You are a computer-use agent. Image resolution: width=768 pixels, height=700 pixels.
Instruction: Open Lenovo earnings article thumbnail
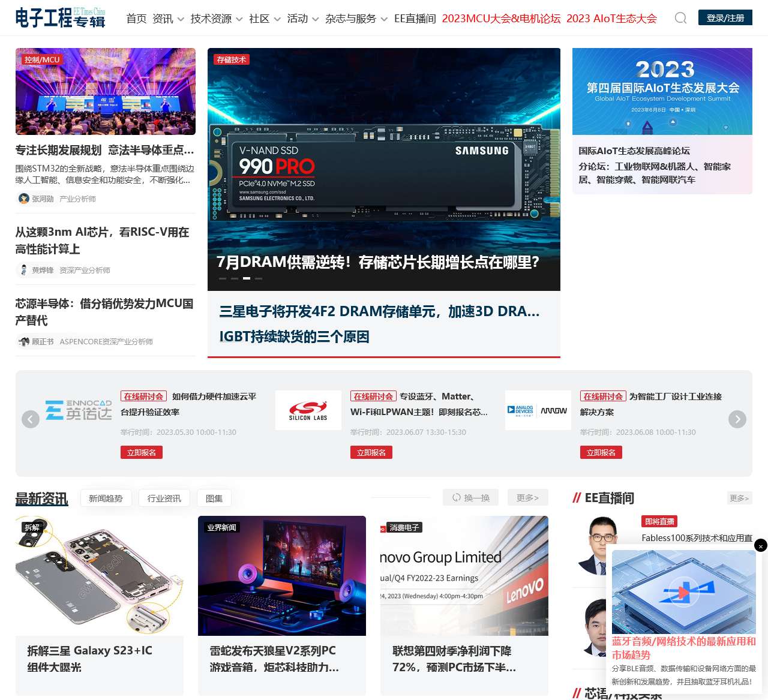(464, 576)
